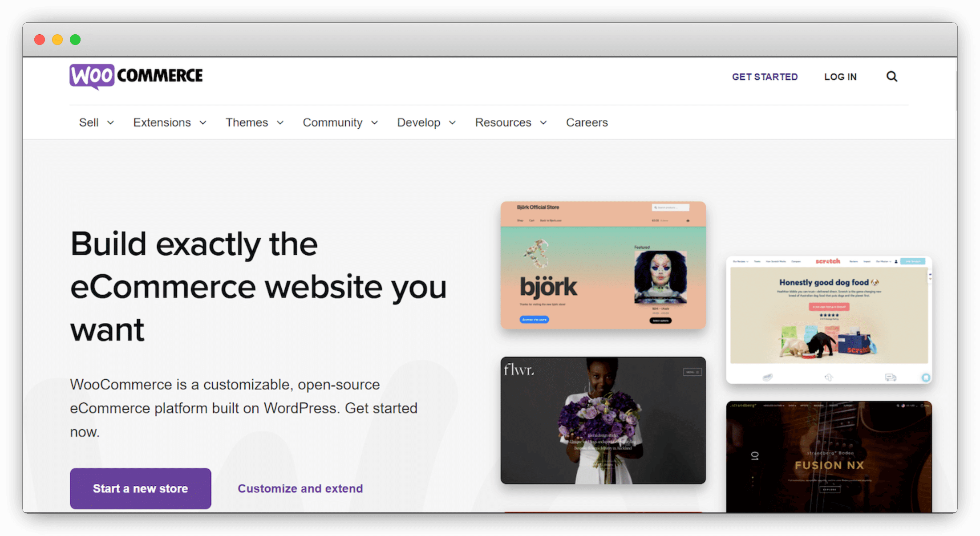Image resolution: width=980 pixels, height=536 pixels.
Task: Select the delivery truck icon on the Scratch page
Action: coord(891,377)
